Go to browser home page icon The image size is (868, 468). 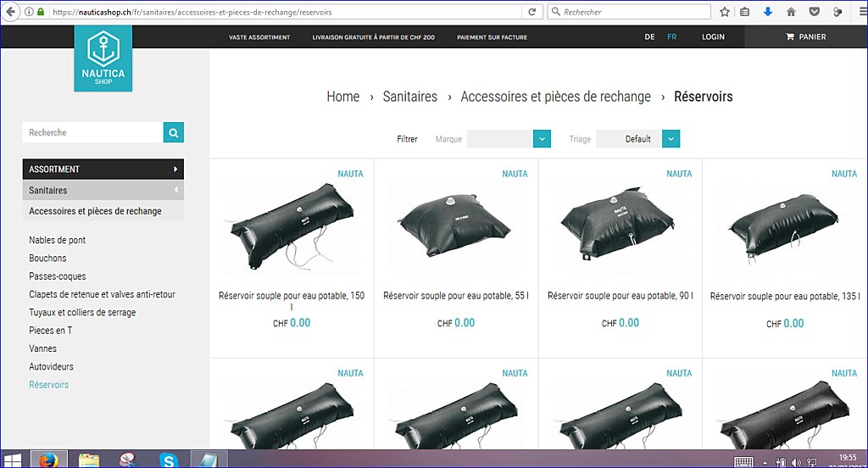pyautogui.click(x=791, y=12)
